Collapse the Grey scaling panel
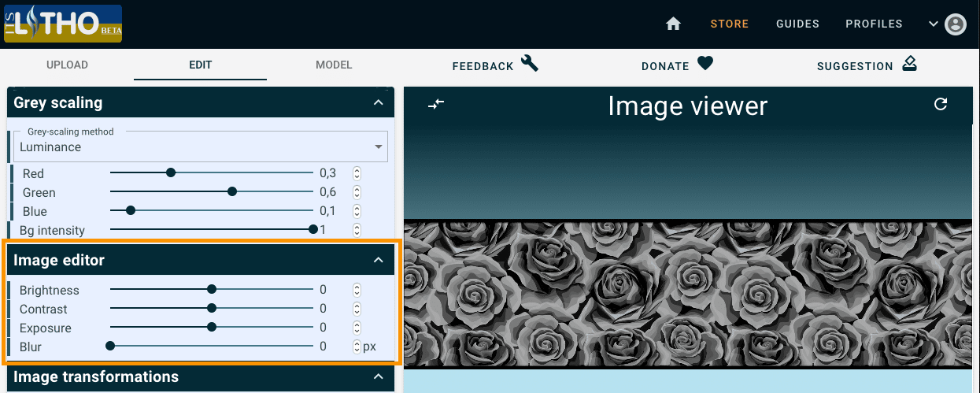This screenshot has height=393, width=980. (x=379, y=102)
